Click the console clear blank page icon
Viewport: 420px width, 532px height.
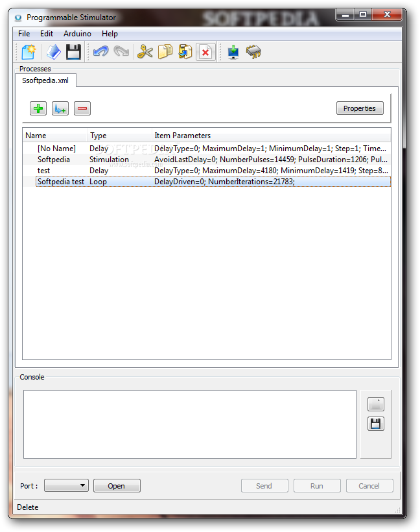(x=375, y=404)
